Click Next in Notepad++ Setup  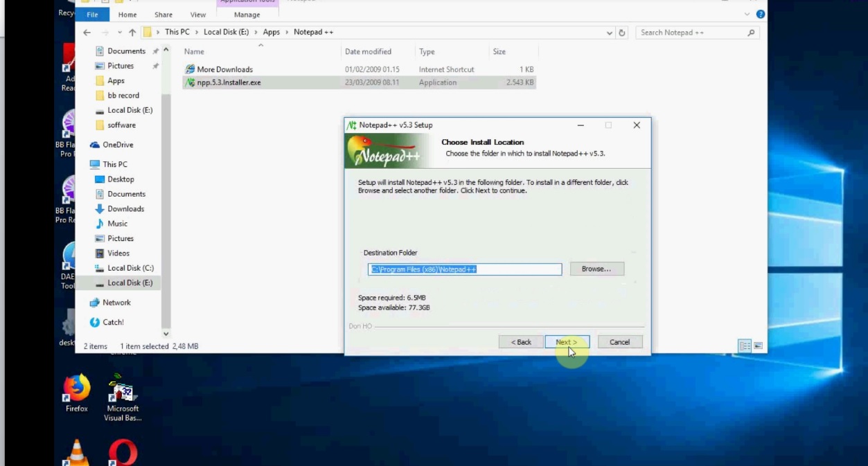[567, 342]
